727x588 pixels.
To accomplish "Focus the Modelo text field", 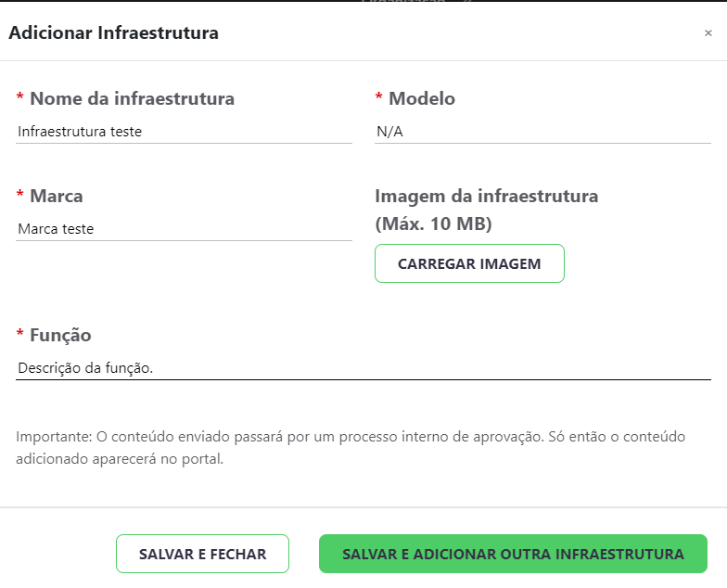I will pos(542,132).
